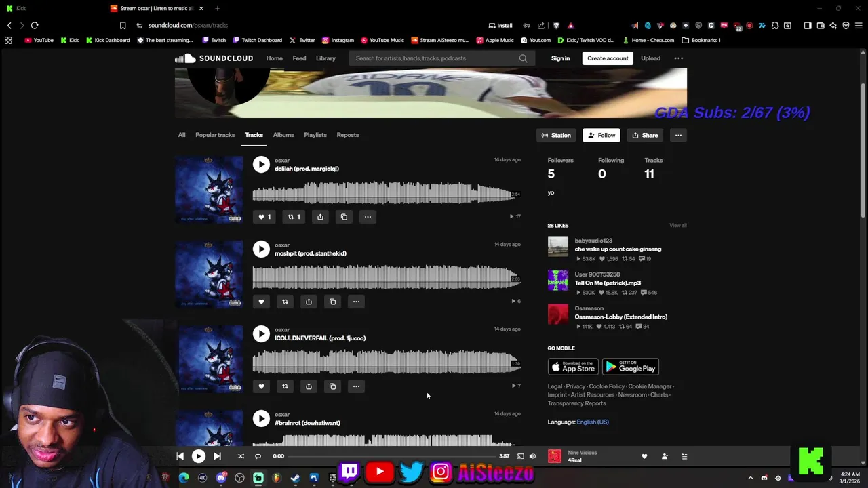Viewport: 868px width, 488px height.
Task: Switch to the Playlists tab
Action: (x=315, y=135)
